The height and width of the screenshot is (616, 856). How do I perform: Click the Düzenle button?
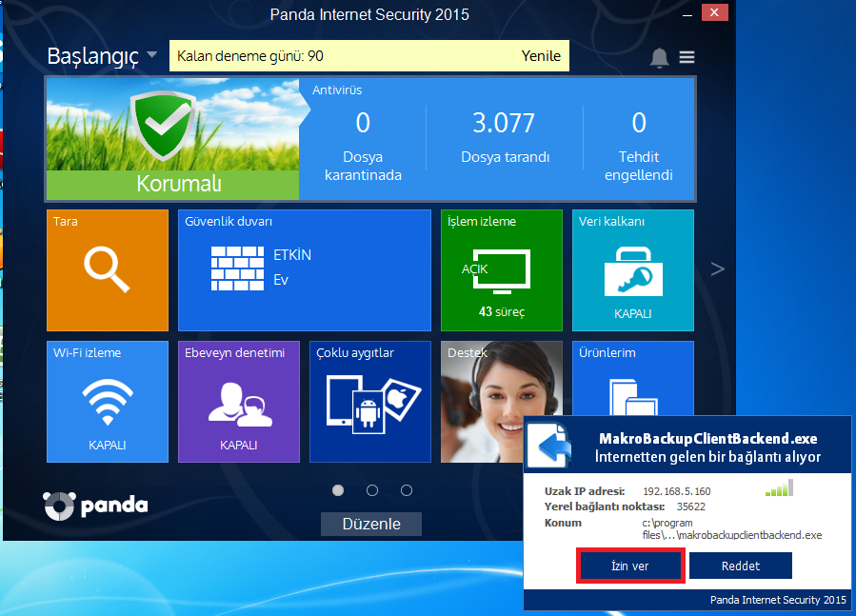pyautogui.click(x=371, y=524)
